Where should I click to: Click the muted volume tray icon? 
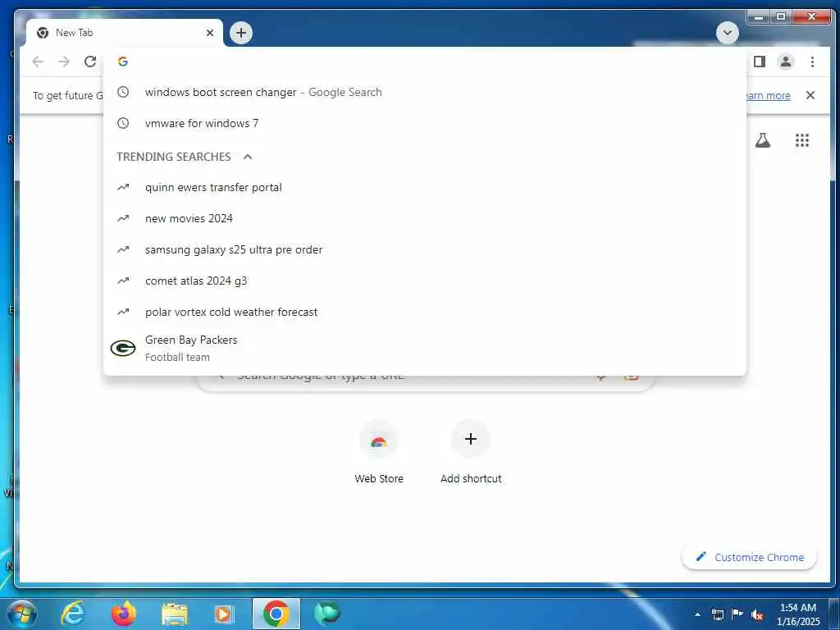click(x=757, y=614)
